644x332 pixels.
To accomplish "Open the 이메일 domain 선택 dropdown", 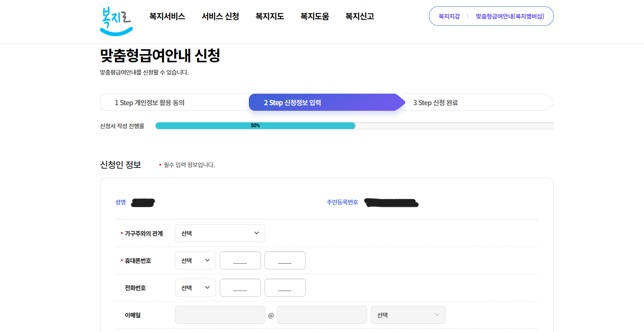I will [x=408, y=315].
